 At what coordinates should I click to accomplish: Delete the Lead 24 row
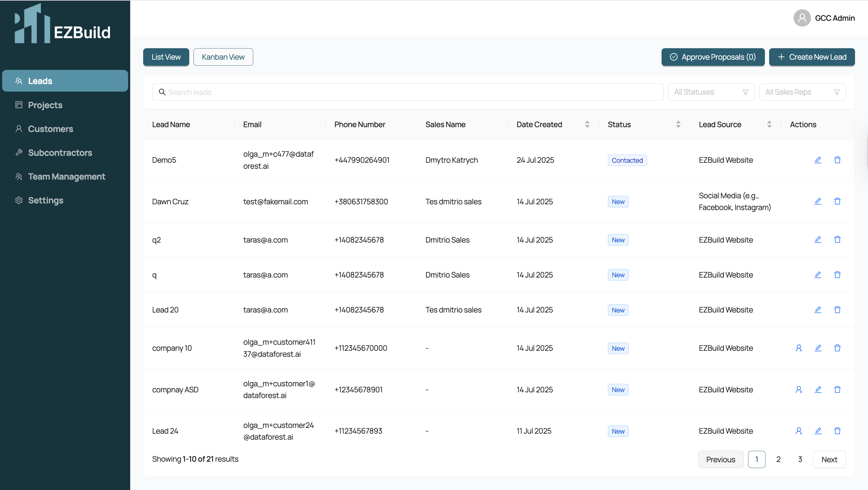pyautogui.click(x=837, y=431)
